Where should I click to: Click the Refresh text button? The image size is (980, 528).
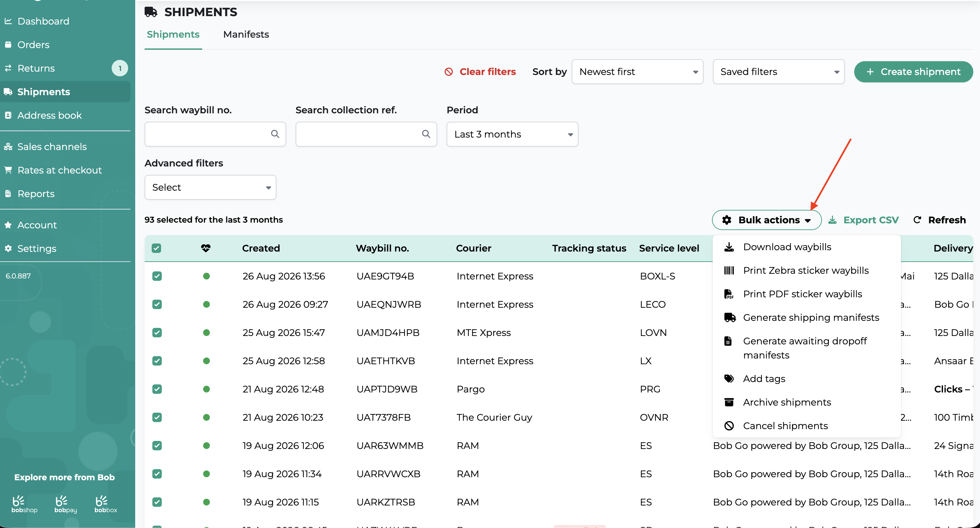click(946, 220)
